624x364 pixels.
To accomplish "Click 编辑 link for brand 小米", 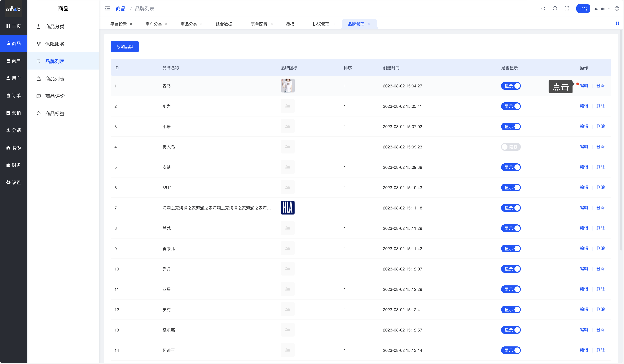I will point(584,126).
